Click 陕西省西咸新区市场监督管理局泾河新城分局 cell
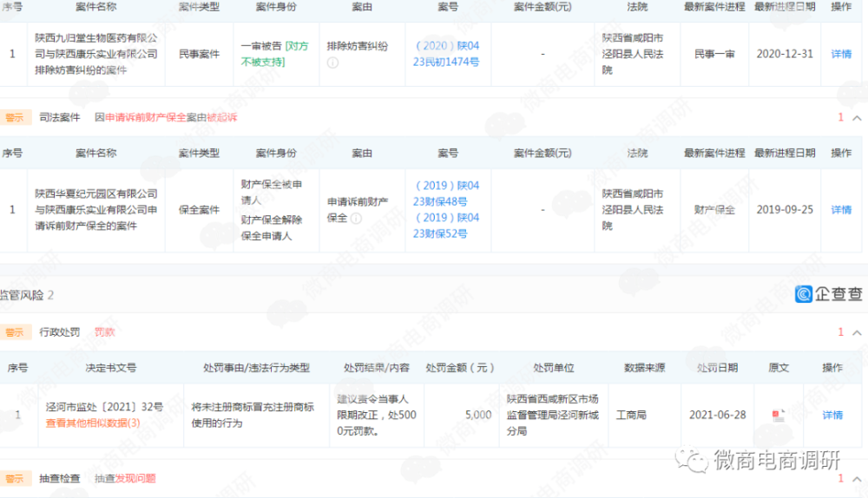 tap(552, 415)
